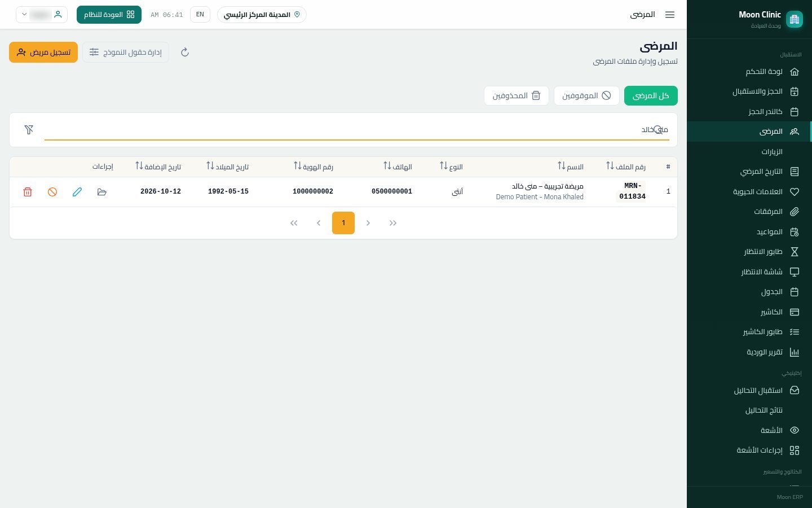812x508 pixels.
Task: Suspend the patient using the ban icon
Action: (52, 192)
